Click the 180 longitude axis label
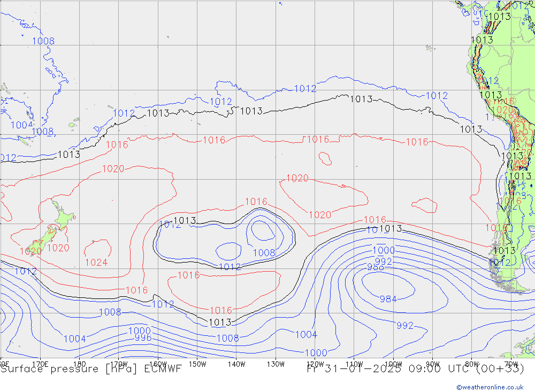Screen dimensions: 535x392 point(79,363)
